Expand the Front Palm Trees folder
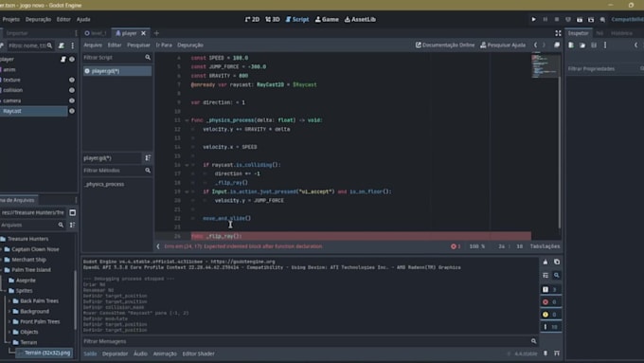 (9, 321)
